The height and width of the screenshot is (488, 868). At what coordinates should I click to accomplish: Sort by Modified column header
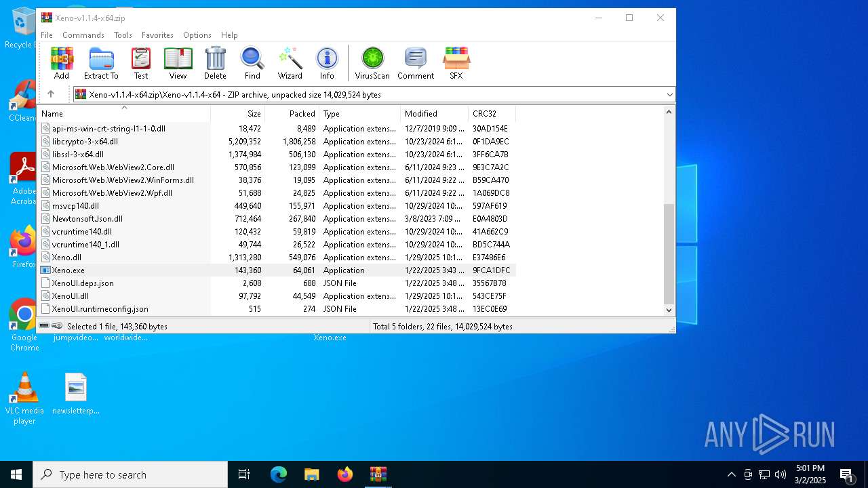(435, 113)
